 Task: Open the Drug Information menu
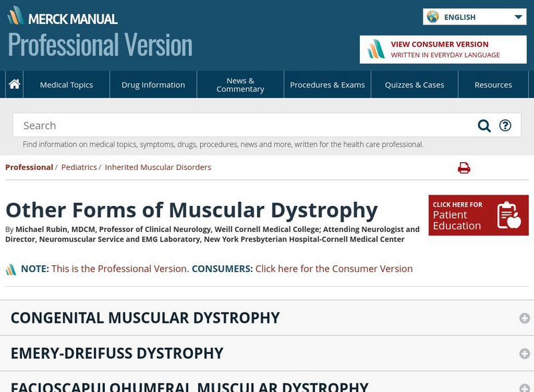click(x=153, y=84)
